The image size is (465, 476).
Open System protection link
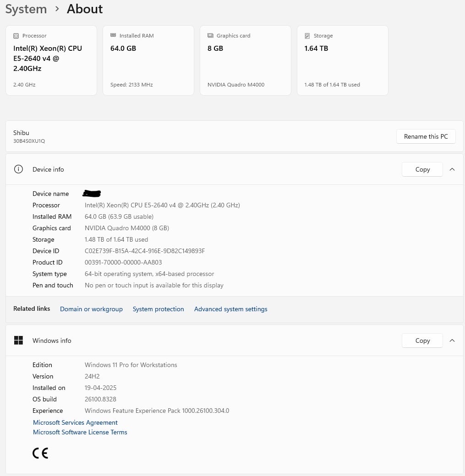click(x=158, y=309)
